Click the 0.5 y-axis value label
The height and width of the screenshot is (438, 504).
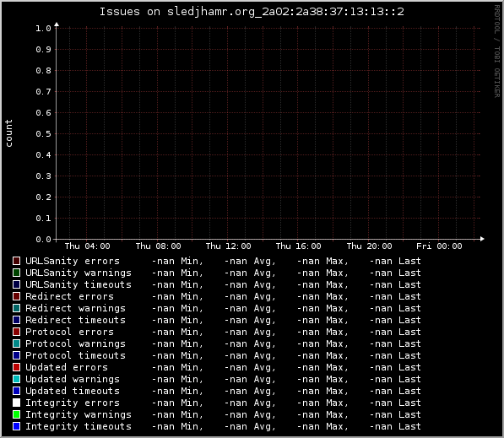(x=43, y=133)
